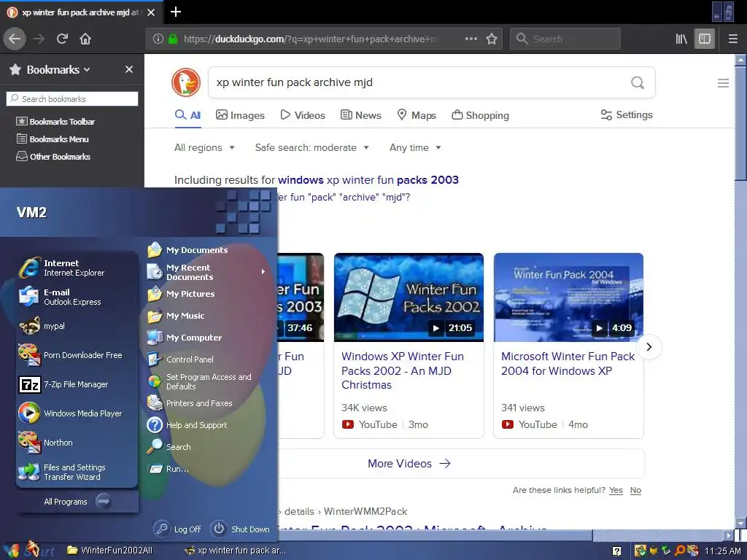Open Windows XP Winter Fun Packs 2002 link

coord(403,370)
